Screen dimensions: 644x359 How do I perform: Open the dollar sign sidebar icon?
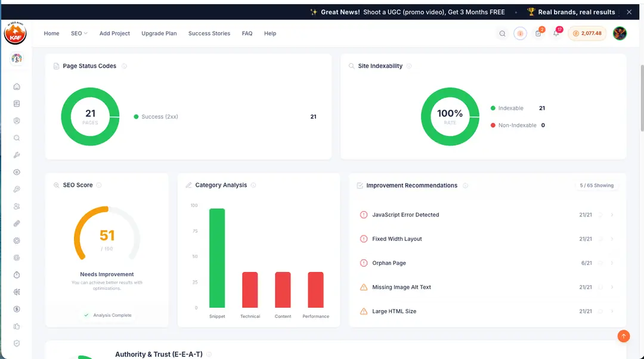tap(17, 310)
